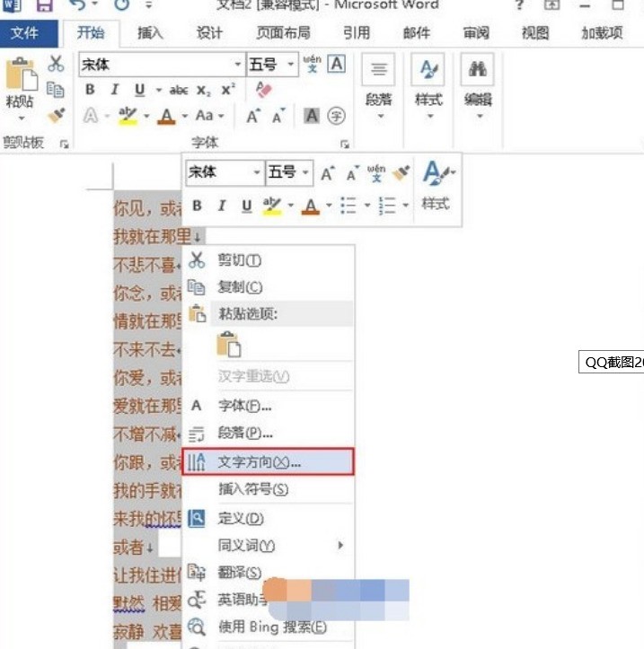Open the 宋体 font name dropdown in ribbon
This screenshot has height=649, width=644.
(x=238, y=64)
